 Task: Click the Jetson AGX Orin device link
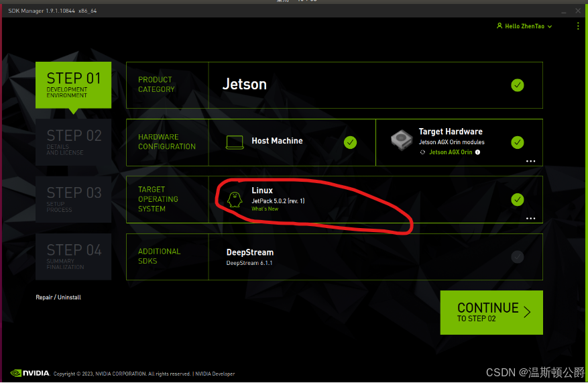451,152
